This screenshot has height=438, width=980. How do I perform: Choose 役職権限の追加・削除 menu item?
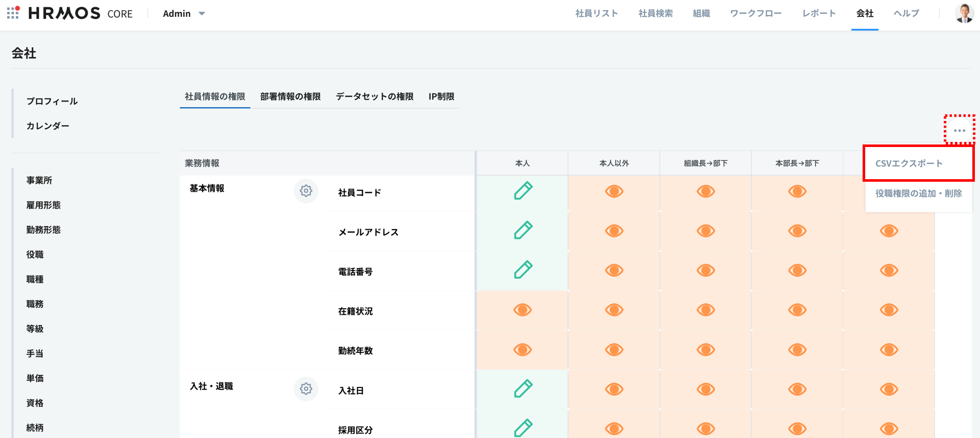pyautogui.click(x=918, y=193)
